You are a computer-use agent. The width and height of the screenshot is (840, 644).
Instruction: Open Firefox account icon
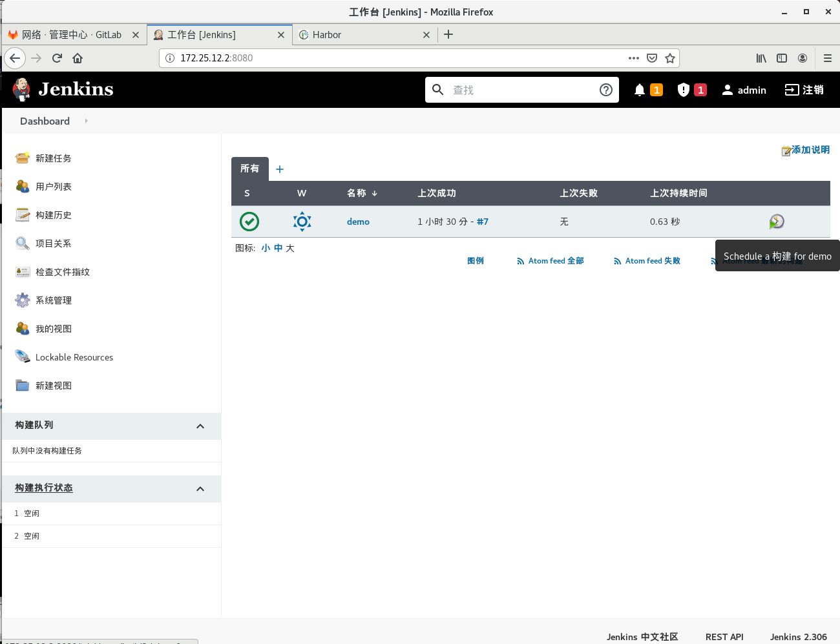(803, 58)
